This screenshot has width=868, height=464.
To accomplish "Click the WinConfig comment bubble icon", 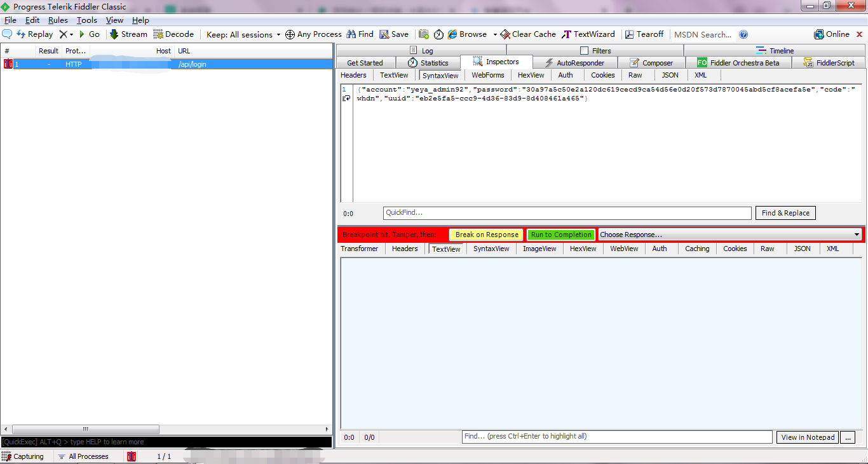I will pos(8,34).
